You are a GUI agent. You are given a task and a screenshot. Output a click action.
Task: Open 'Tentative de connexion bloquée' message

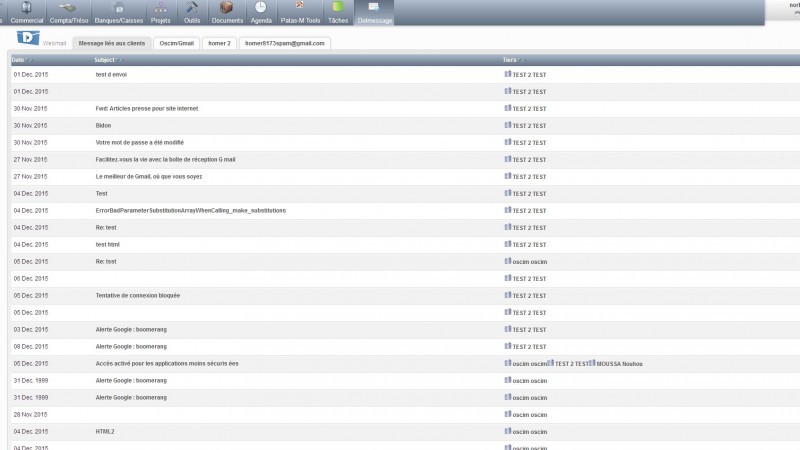[138, 295]
